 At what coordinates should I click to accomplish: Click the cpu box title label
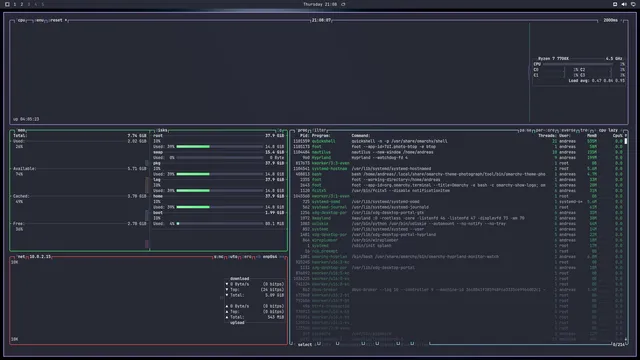[x=21, y=20]
